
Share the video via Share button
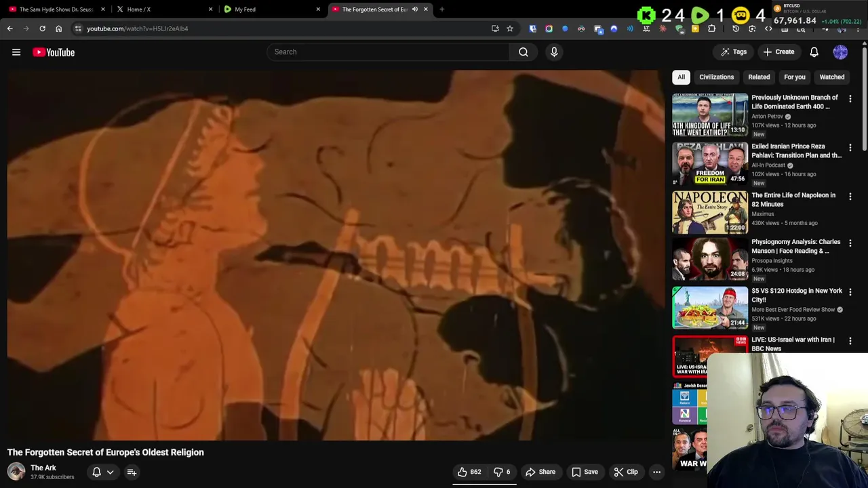tap(540, 472)
